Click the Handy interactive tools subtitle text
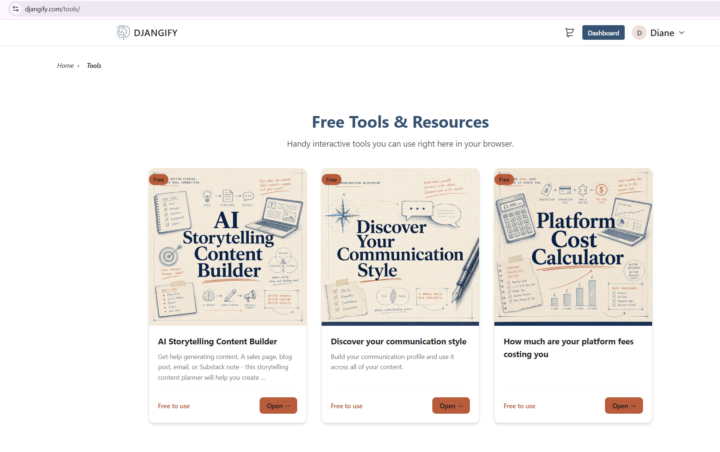 pos(400,144)
